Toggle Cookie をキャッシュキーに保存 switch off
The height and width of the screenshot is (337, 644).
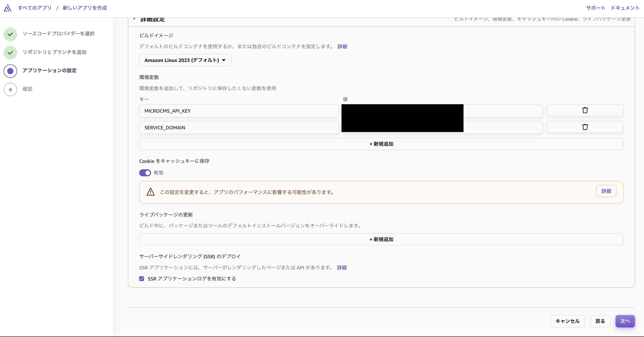(x=145, y=173)
